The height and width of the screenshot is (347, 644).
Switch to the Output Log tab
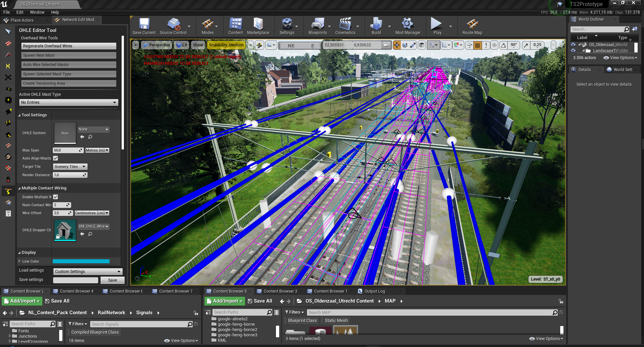[374, 291]
